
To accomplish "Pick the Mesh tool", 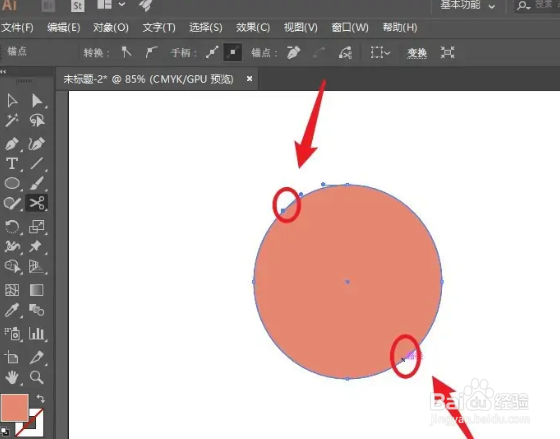I will point(12,290).
